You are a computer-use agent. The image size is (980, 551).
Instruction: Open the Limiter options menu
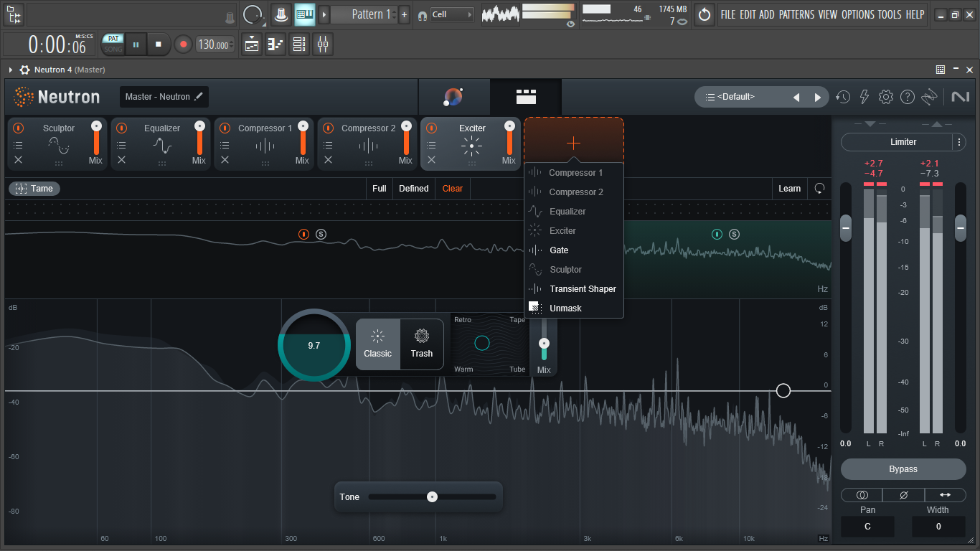pos(959,142)
